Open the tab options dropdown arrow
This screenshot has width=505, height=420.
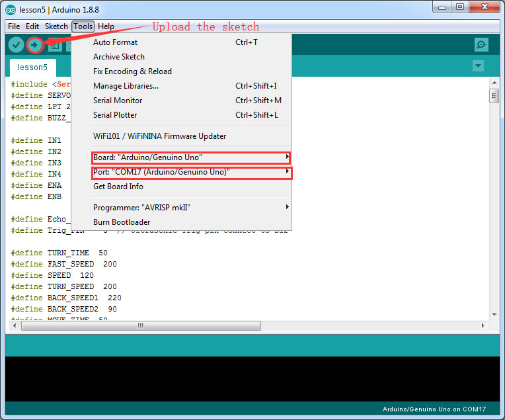point(478,66)
